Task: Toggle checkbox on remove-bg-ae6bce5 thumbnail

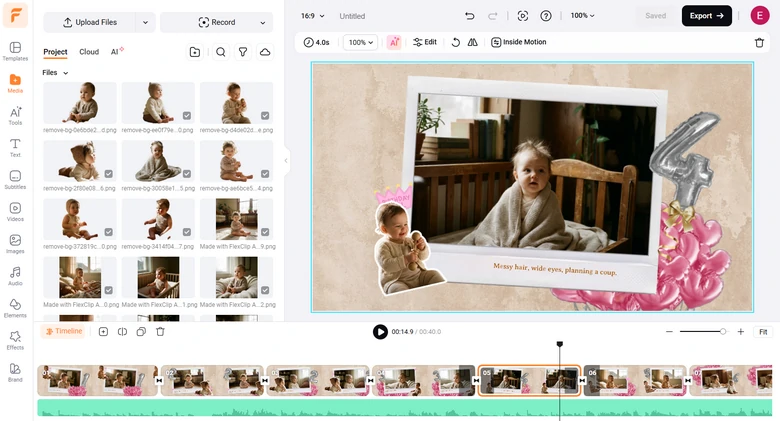Action: click(x=265, y=174)
